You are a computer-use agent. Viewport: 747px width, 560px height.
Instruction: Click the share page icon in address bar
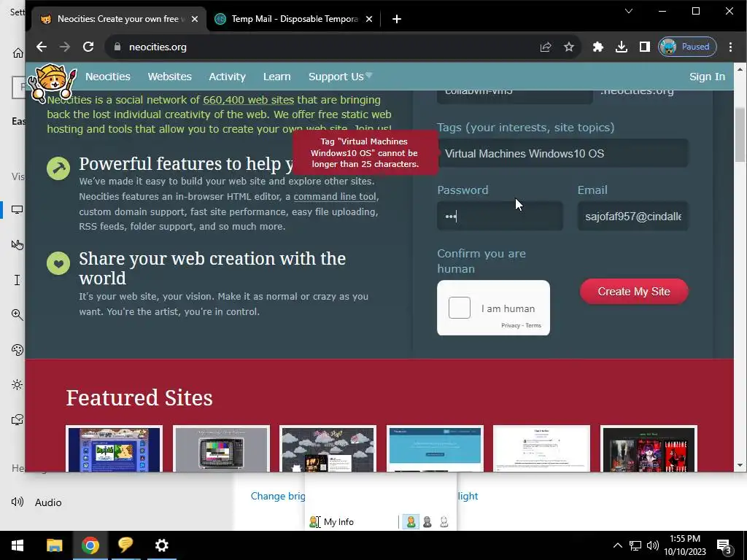tap(546, 47)
